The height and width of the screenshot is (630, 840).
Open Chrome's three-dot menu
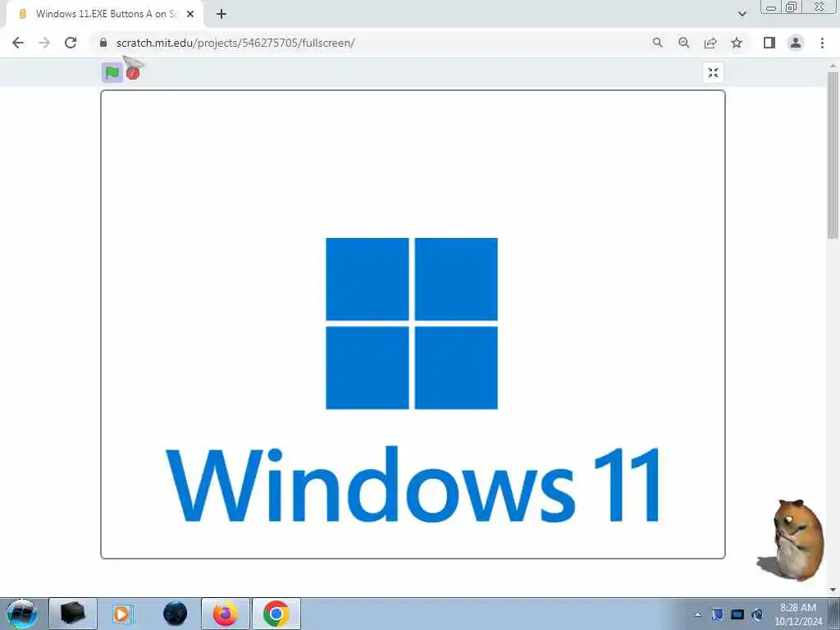(822, 43)
